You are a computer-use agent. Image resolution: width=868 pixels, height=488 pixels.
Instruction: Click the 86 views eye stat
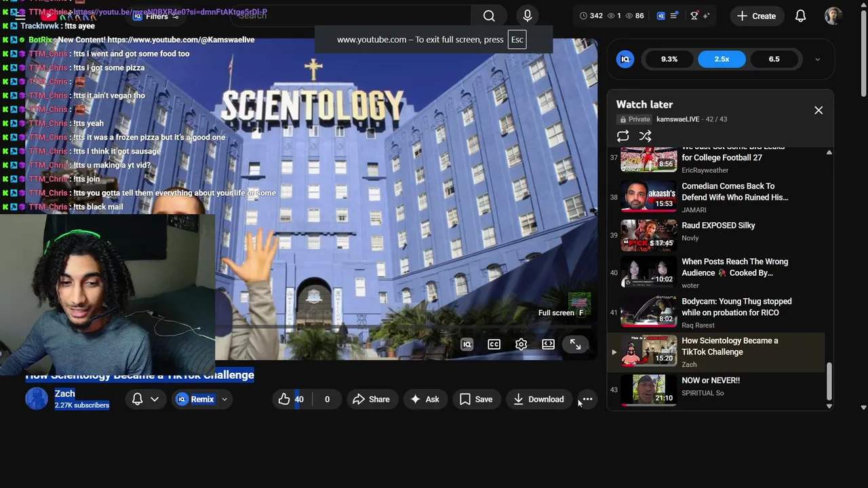tap(635, 16)
